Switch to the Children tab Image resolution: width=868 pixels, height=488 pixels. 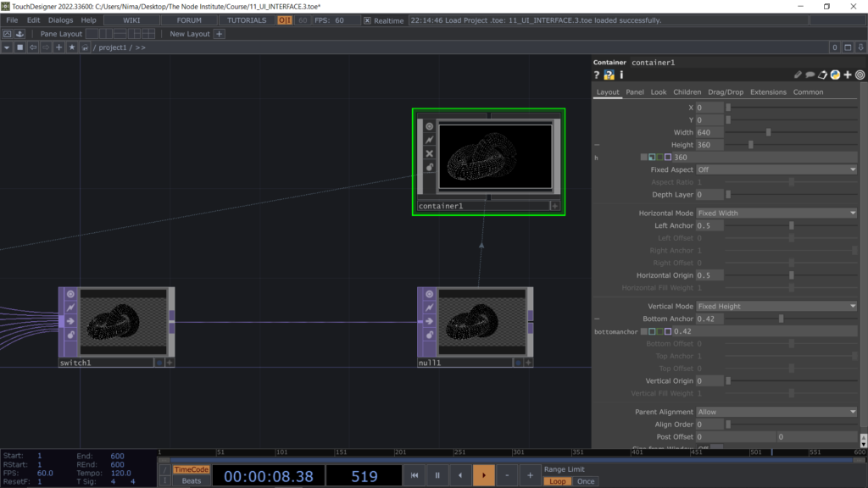687,92
